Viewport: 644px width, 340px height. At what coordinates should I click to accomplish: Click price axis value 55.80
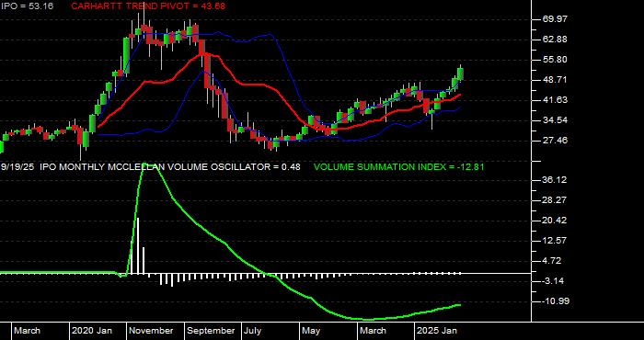click(555, 59)
